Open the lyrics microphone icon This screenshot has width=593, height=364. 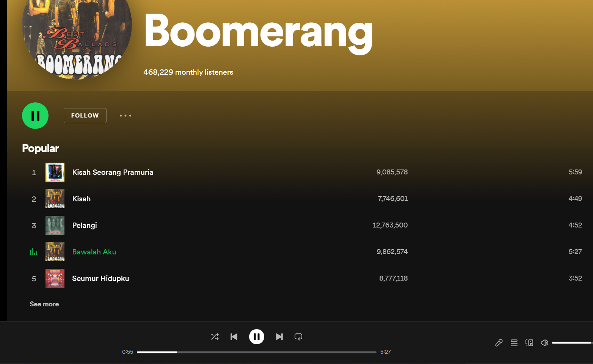tap(499, 343)
